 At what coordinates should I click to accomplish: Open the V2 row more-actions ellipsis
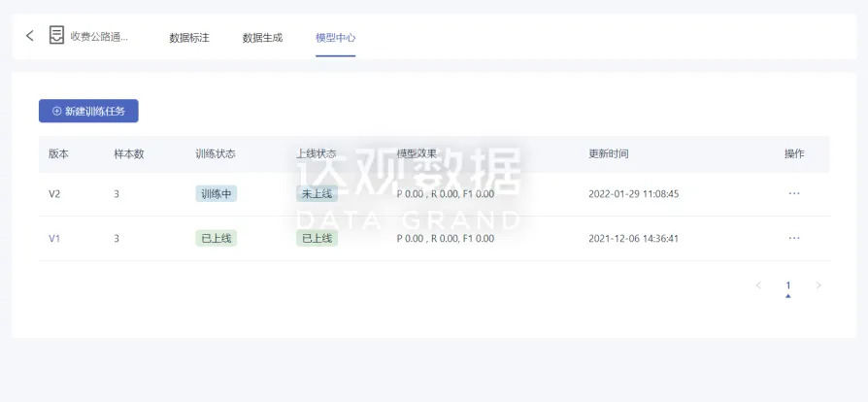tap(793, 193)
